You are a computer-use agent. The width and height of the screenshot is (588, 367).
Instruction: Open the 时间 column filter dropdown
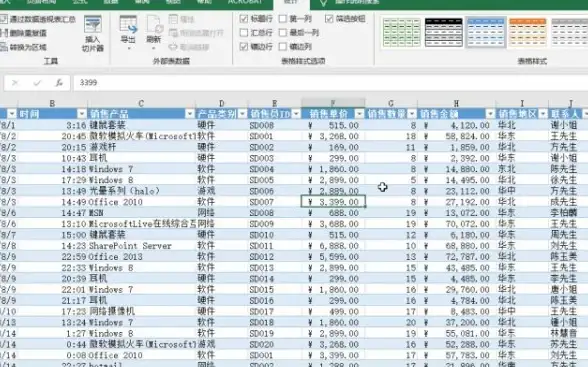point(82,114)
